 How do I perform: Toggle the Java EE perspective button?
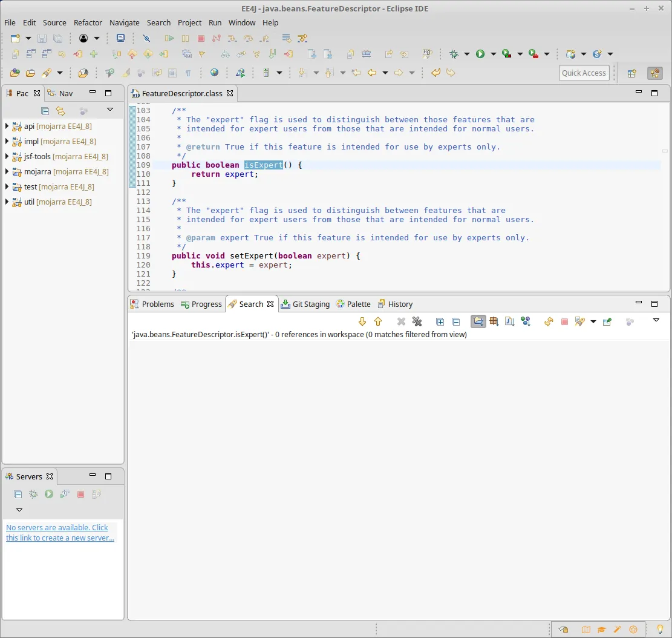(654, 73)
